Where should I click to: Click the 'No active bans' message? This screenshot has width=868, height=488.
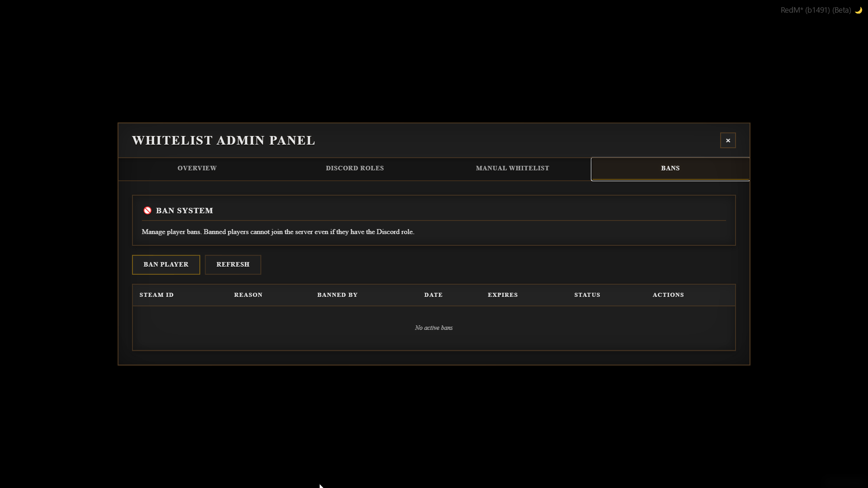click(x=434, y=328)
